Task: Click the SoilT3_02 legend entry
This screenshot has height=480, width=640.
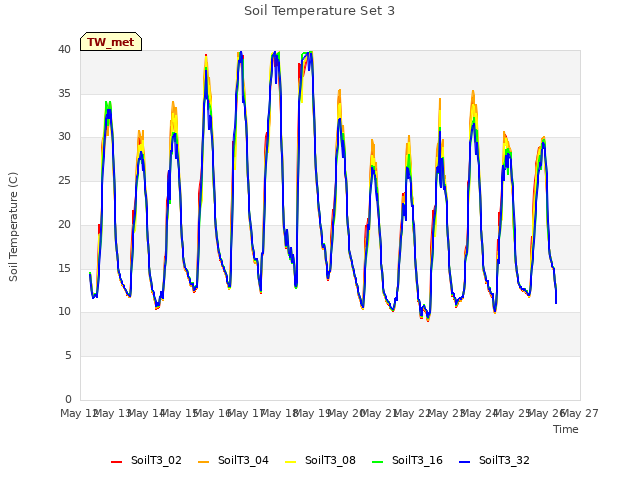Action: click(x=146, y=460)
